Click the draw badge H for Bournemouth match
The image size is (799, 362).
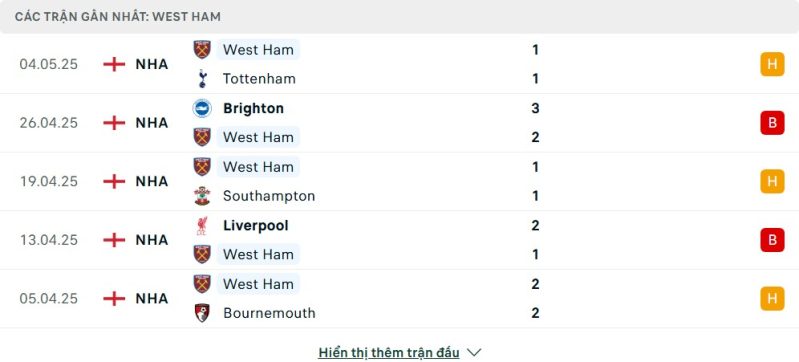coord(773,298)
